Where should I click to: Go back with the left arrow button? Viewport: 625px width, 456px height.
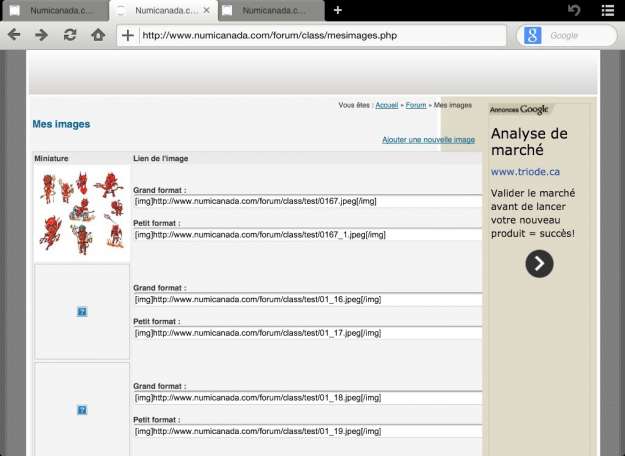(x=14, y=35)
